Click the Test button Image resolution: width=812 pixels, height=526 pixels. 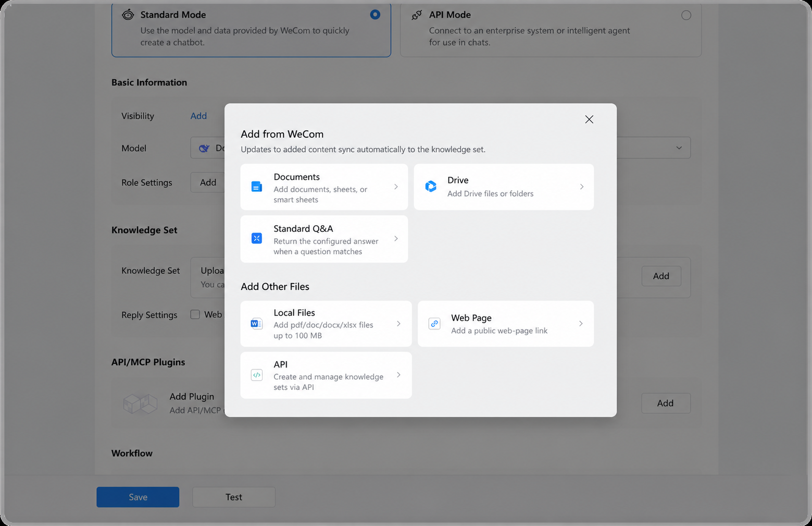pyautogui.click(x=234, y=497)
